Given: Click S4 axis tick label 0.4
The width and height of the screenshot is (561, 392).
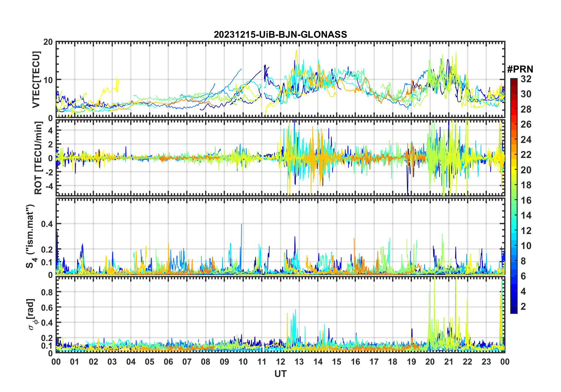Looking at the screenshot, I should [47, 224].
